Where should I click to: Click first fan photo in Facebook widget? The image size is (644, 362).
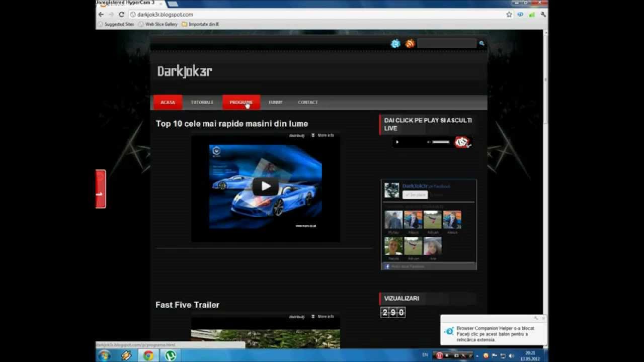pyautogui.click(x=393, y=220)
